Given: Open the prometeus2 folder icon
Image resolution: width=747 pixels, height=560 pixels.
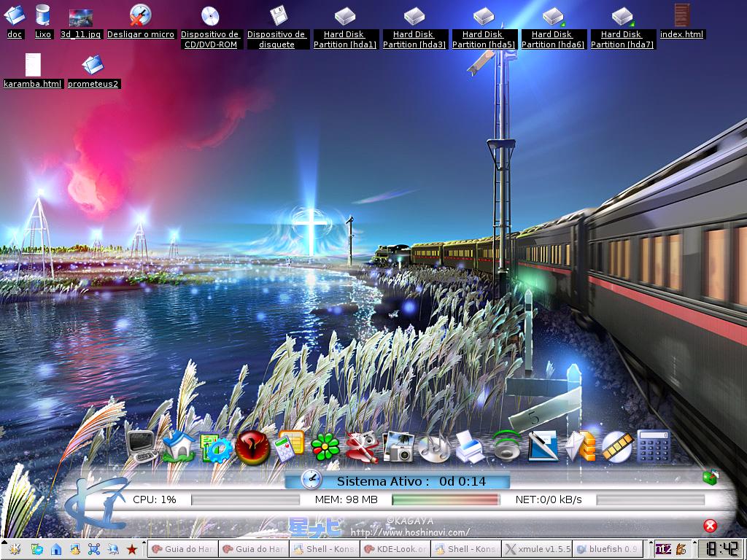Looking at the screenshot, I should click(x=93, y=65).
